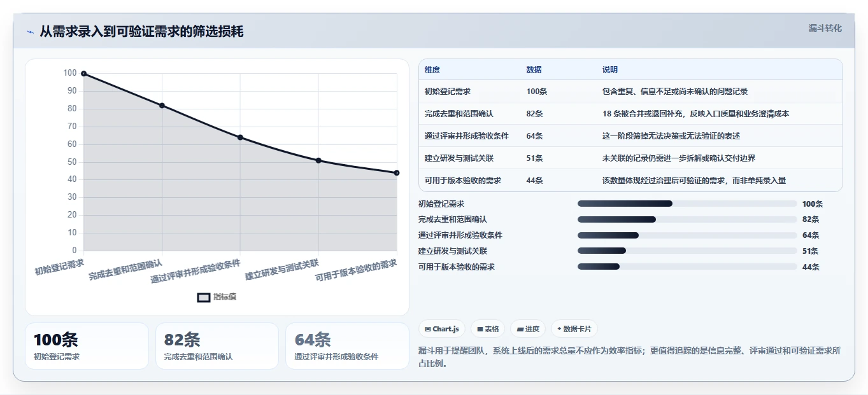Click the 通过评审并形成验收条件 cell in the table
868x395 pixels.
pos(467,136)
